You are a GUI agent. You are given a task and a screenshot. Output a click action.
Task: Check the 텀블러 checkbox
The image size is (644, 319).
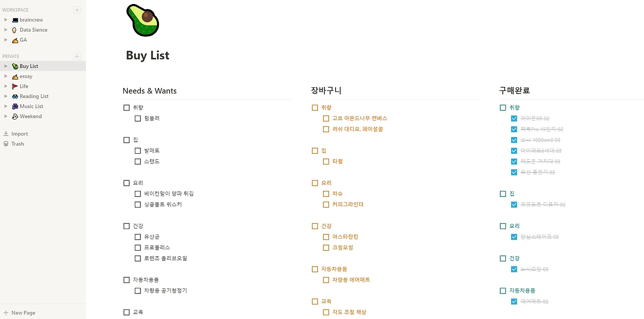coord(138,119)
